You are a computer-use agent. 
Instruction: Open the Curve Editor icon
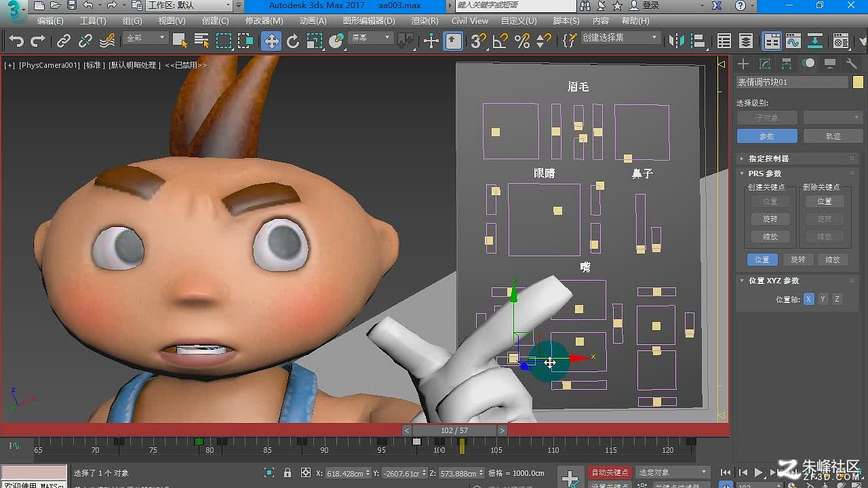point(793,41)
